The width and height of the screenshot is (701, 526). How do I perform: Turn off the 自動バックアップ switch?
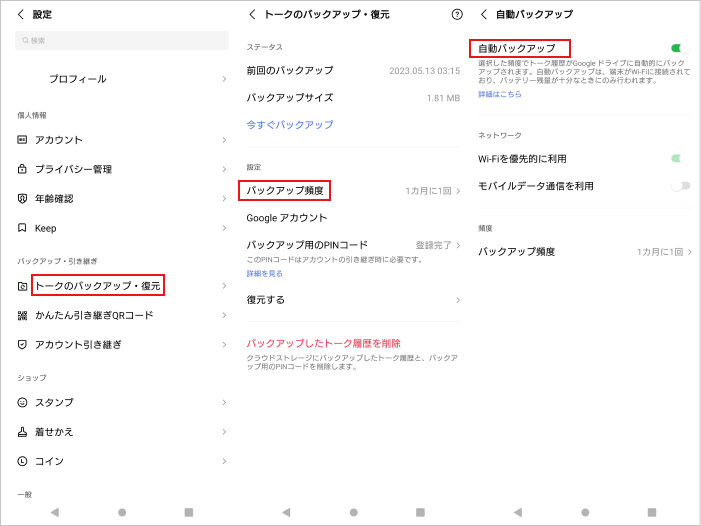point(680,48)
